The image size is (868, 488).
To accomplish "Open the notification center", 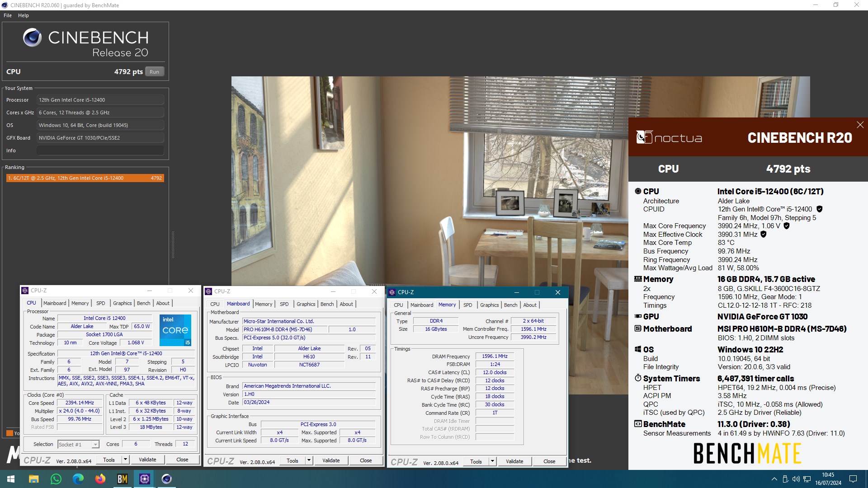I will (853, 479).
